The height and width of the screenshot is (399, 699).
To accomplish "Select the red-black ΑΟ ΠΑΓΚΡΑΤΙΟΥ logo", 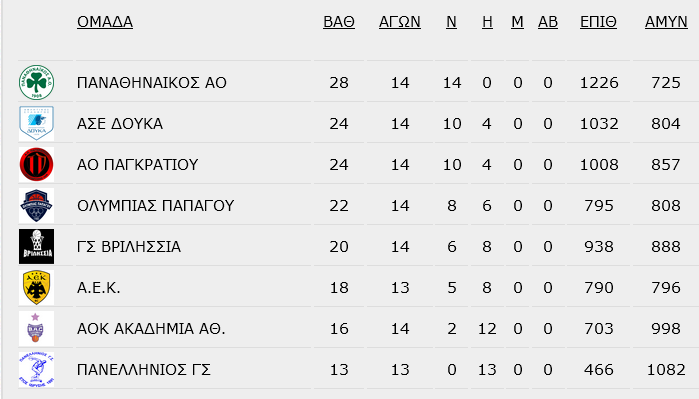I will pyautogui.click(x=37, y=165).
